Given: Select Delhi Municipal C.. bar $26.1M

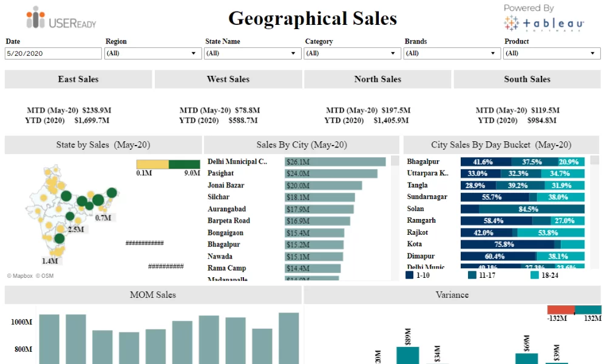Looking at the screenshot, I should pyautogui.click(x=335, y=162).
